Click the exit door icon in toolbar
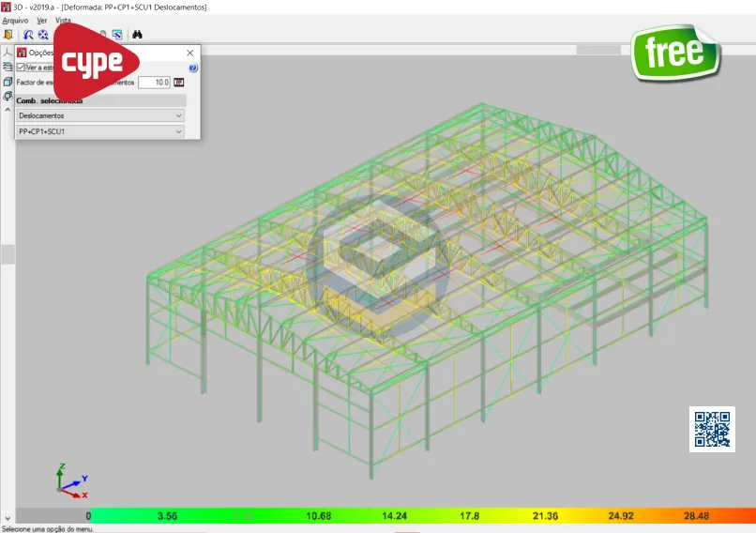 (8, 35)
